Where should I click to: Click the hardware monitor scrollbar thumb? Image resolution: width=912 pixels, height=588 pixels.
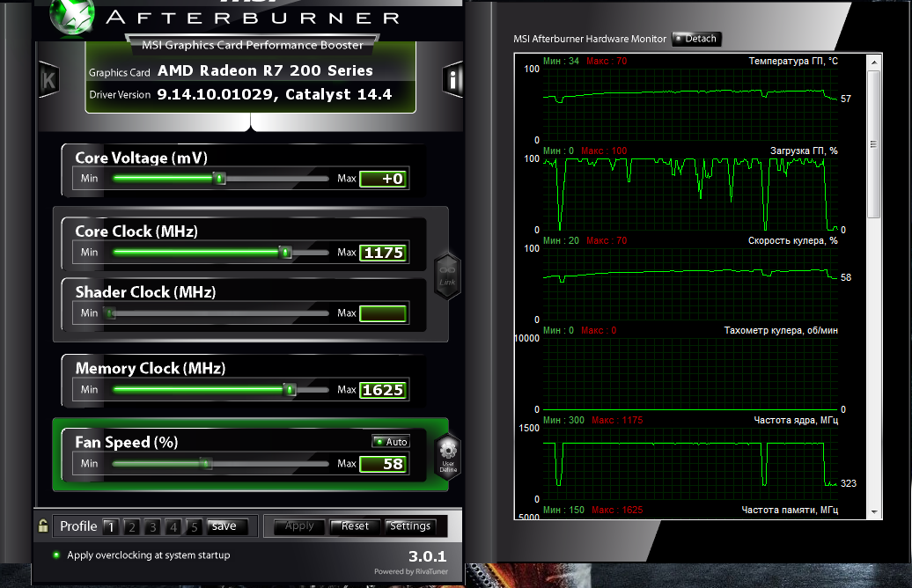873,144
